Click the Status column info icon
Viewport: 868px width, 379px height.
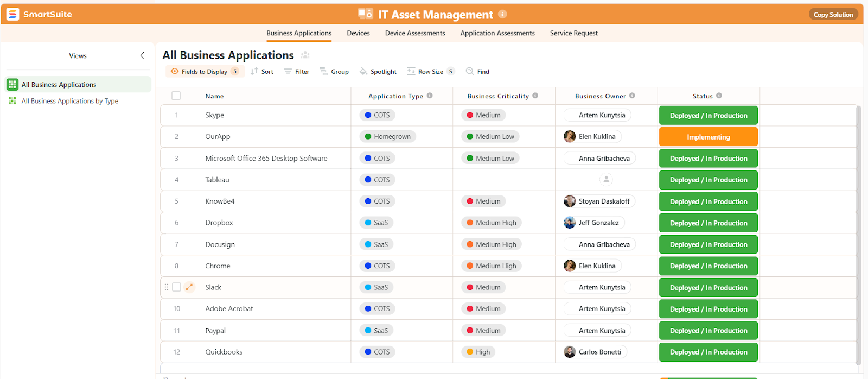tap(719, 96)
